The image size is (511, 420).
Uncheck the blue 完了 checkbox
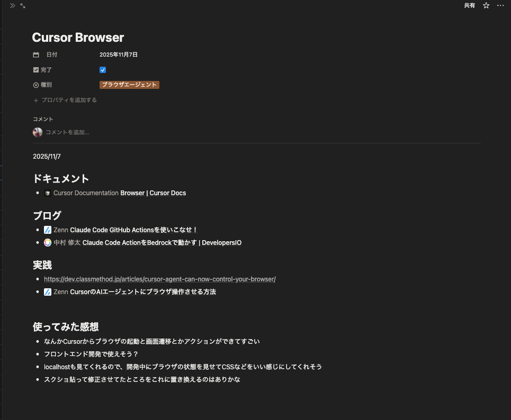coord(102,69)
